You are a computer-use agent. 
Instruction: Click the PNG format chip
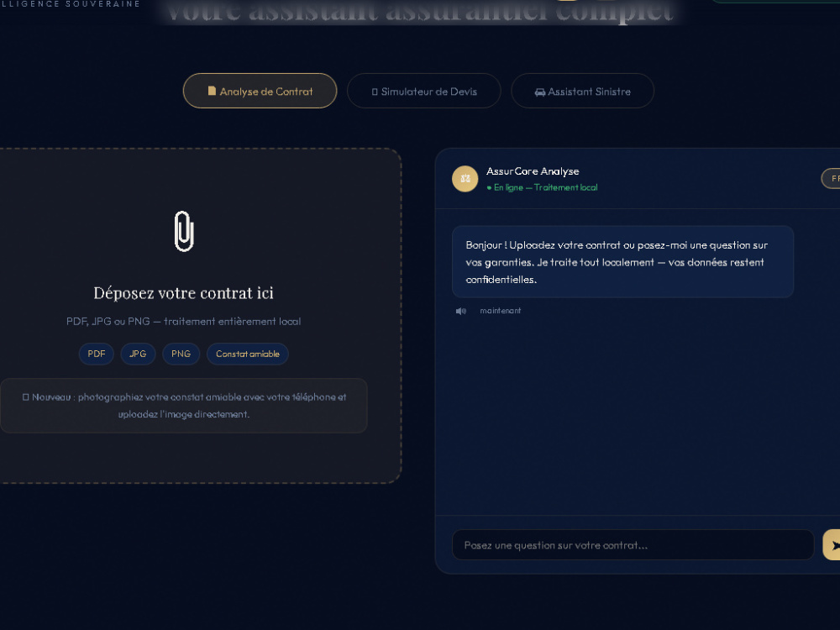pos(181,354)
